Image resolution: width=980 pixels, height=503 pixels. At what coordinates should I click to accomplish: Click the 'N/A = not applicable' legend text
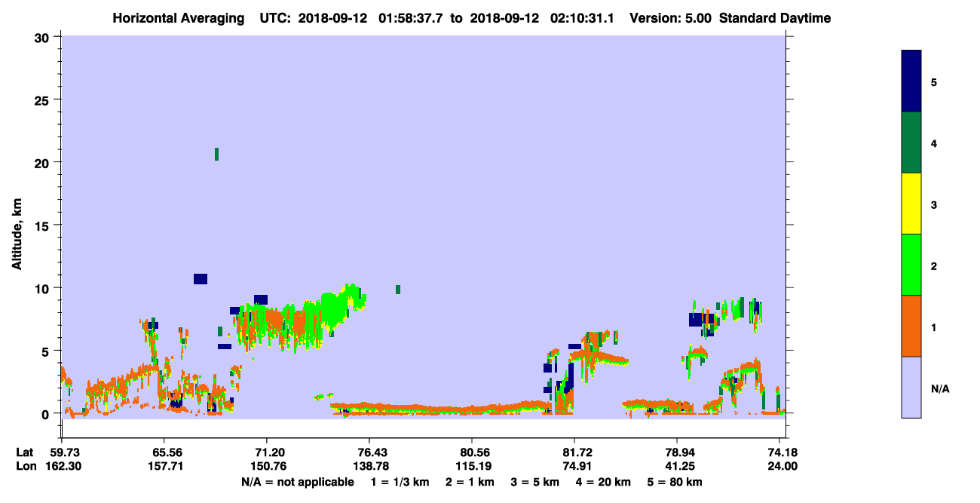pos(297,482)
